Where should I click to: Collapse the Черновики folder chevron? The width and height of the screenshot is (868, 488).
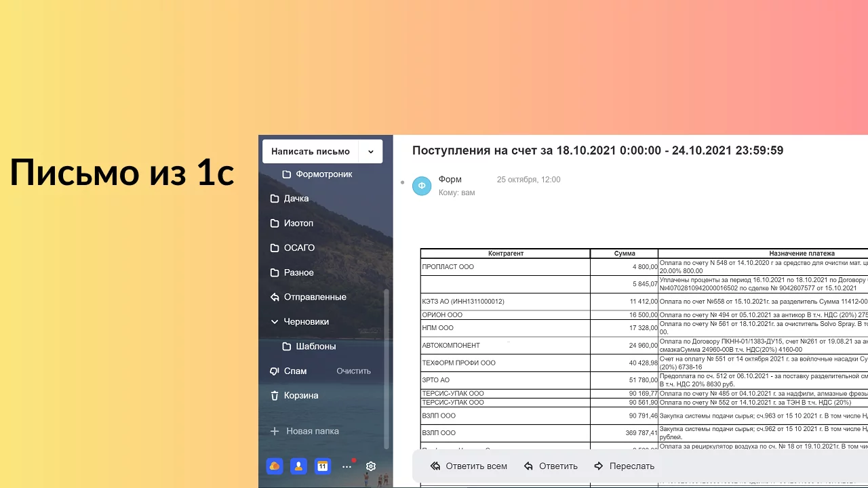(275, 322)
